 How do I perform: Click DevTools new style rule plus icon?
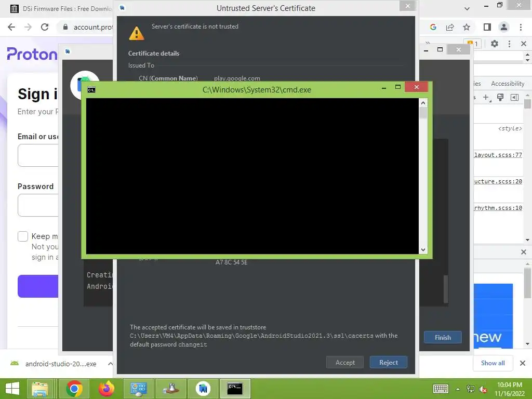[486, 98]
